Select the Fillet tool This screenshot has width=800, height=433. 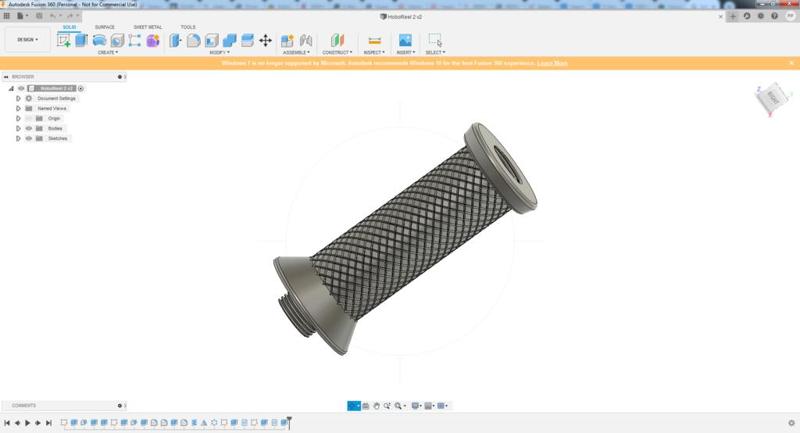193,40
